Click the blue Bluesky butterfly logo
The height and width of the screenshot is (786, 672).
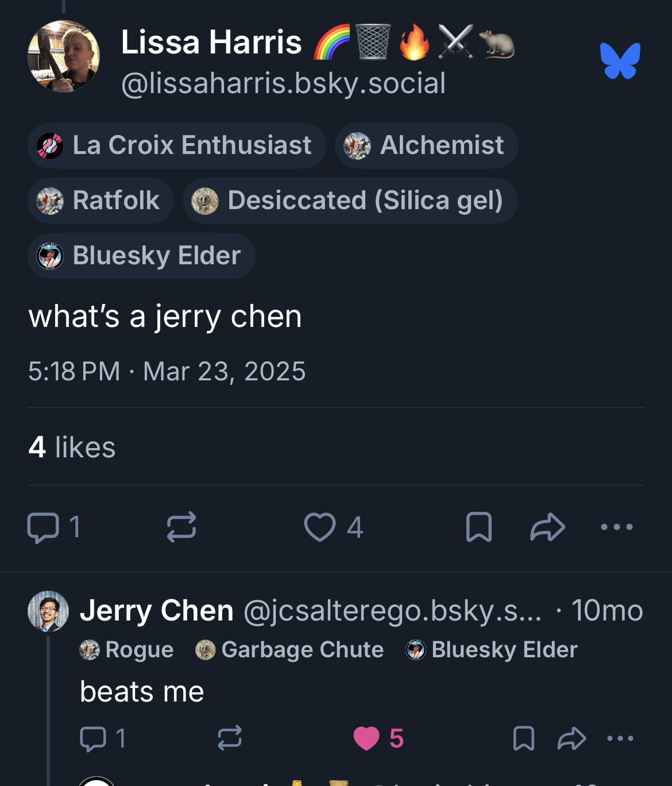coord(620,60)
